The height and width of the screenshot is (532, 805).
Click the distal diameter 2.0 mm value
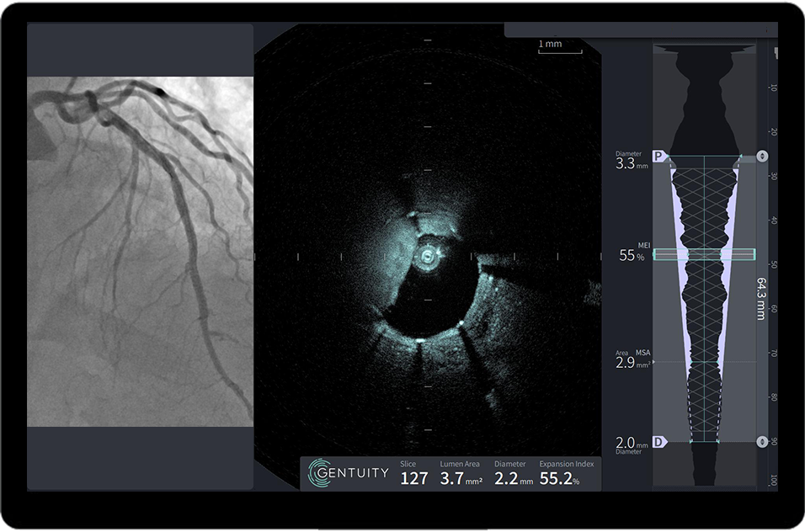click(x=631, y=444)
